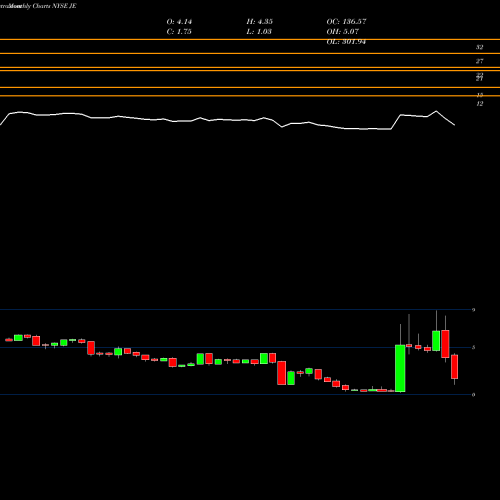
Task: Click the 27 axis label
Action: coord(479,61)
